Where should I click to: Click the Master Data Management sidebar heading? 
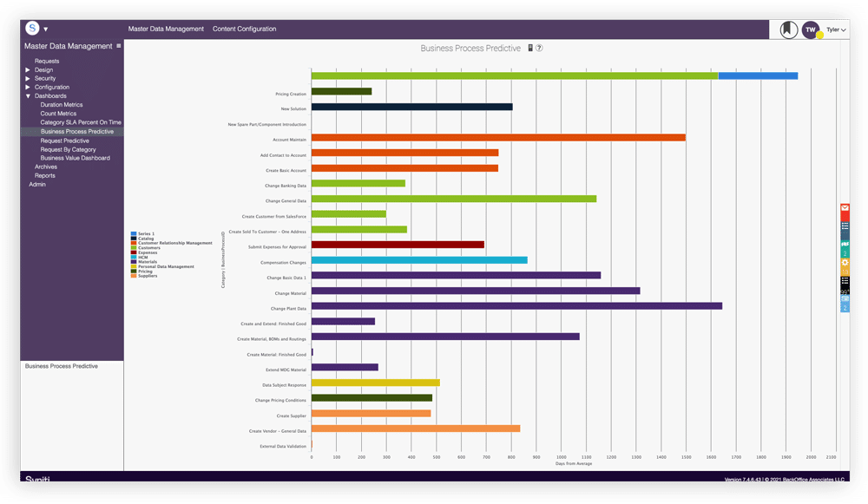click(68, 46)
